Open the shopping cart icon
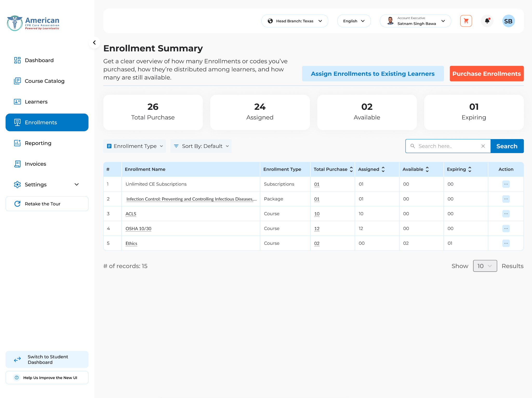 click(466, 21)
